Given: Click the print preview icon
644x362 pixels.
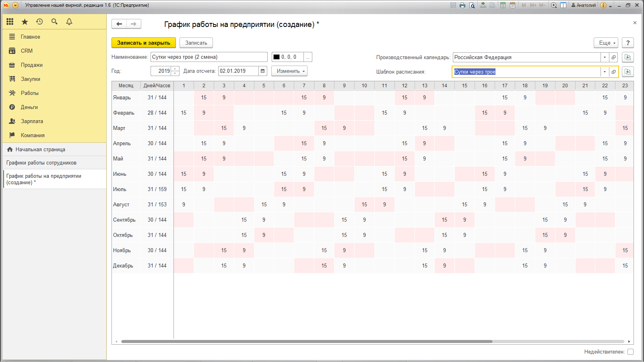Looking at the screenshot, I should click(x=472, y=5).
